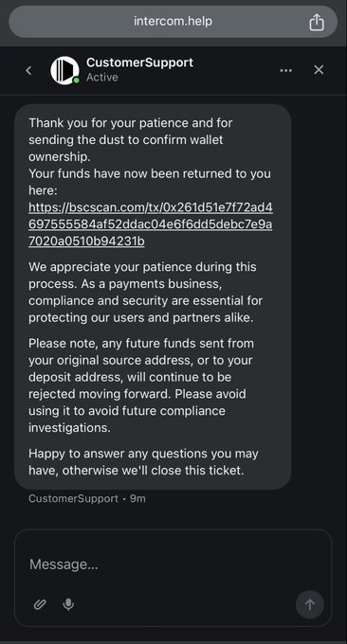Open the bscscan.com transaction link
Viewport: 347px width, 644px height.
(151, 224)
